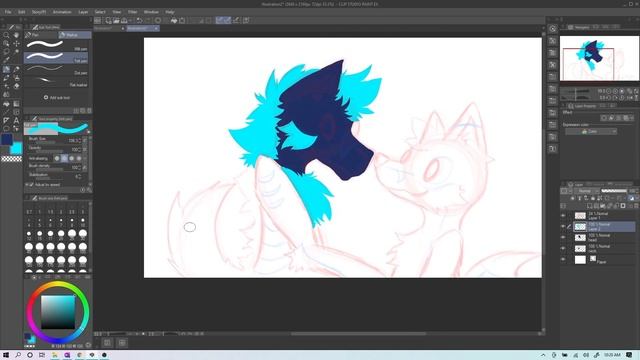Select the Auto select magic wand tool
The image size is (640, 360).
pos(16,52)
